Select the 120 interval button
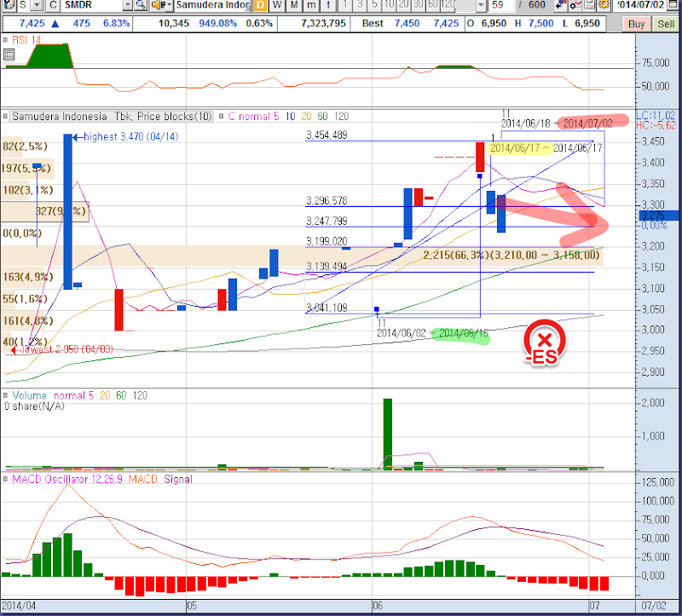Image resolution: width=682 pixels, height=616 pixels. click(448, 5)
